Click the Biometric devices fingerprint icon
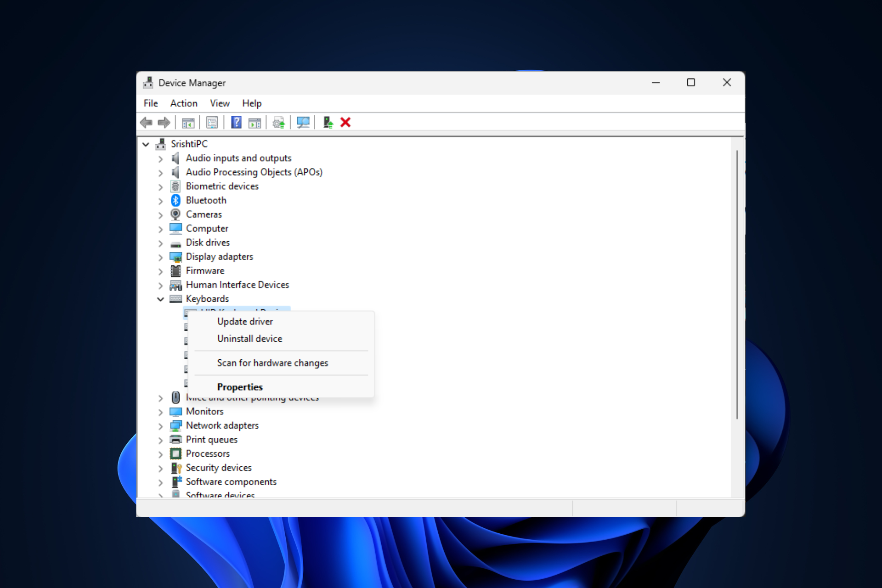This screenshot has width=882, height=588. pyautogui.click(x=175, y=186)
